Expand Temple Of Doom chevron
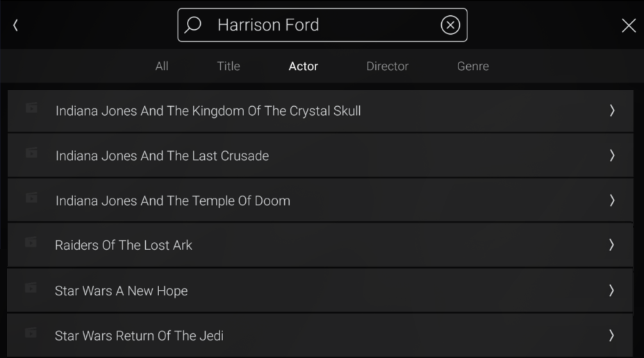 [612, 201]
